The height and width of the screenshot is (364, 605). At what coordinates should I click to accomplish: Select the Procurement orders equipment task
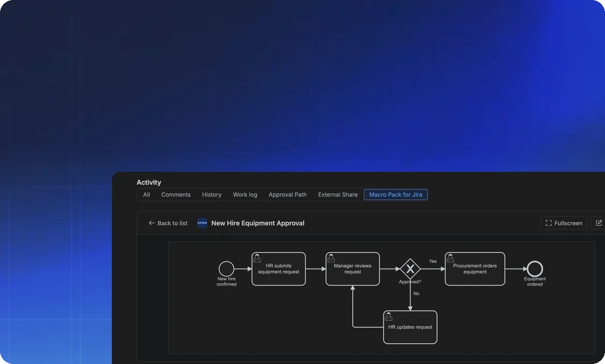coord(475,269)
